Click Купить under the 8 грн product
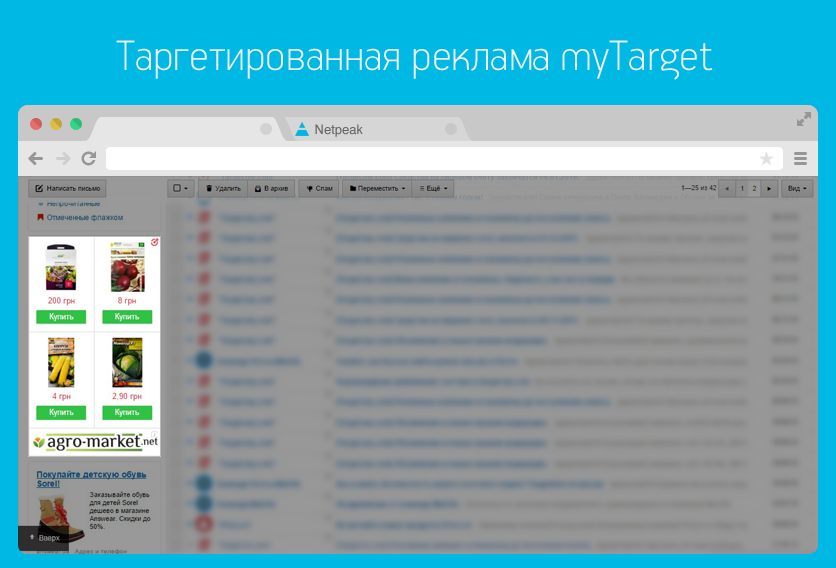 coord(127,317)
